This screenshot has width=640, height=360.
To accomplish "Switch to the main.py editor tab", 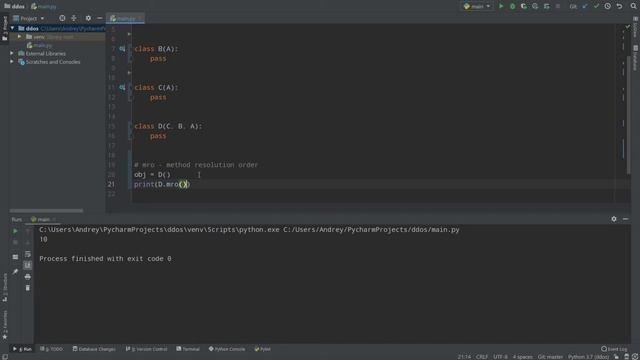I will pos(125,18).
